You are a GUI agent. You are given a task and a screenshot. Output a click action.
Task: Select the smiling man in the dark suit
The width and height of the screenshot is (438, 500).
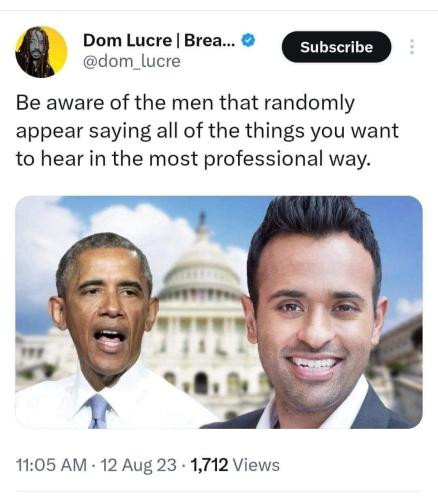[317, 313]
